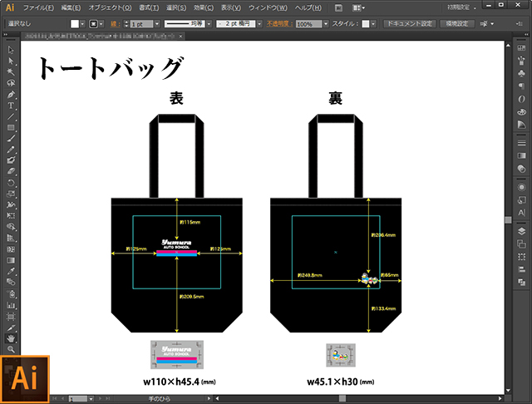Screen dimensions: 532x404
Task: Open the 効果(C) menu
Action: pos(203,7)
